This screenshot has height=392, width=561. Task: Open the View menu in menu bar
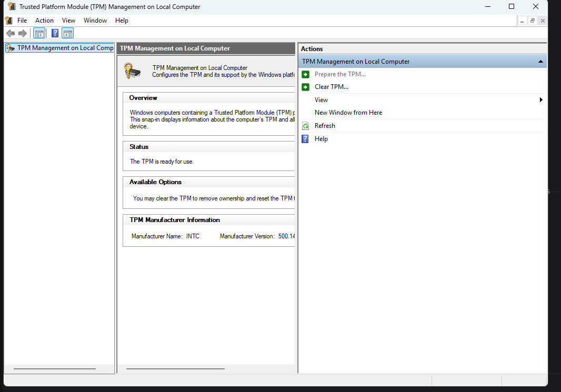68,21
